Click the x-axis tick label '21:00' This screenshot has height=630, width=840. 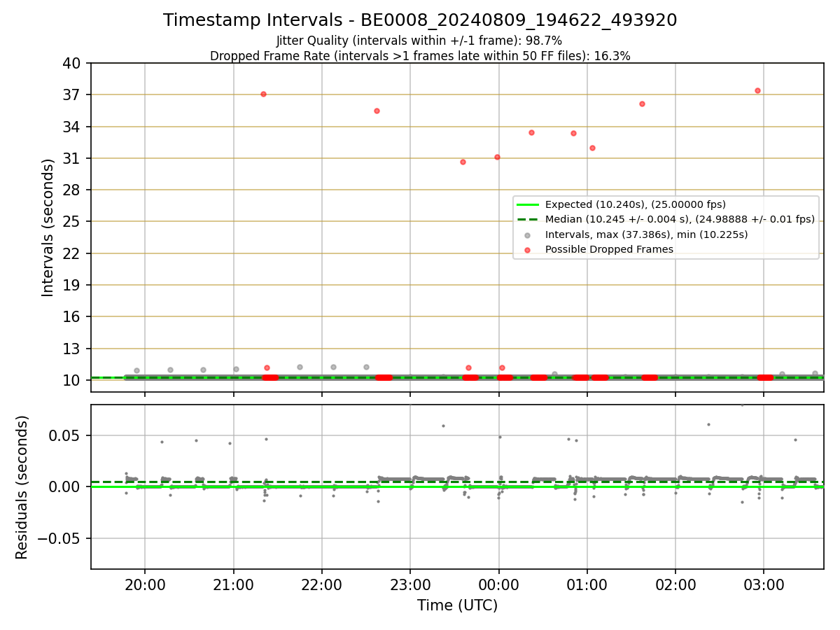(233, 584)
